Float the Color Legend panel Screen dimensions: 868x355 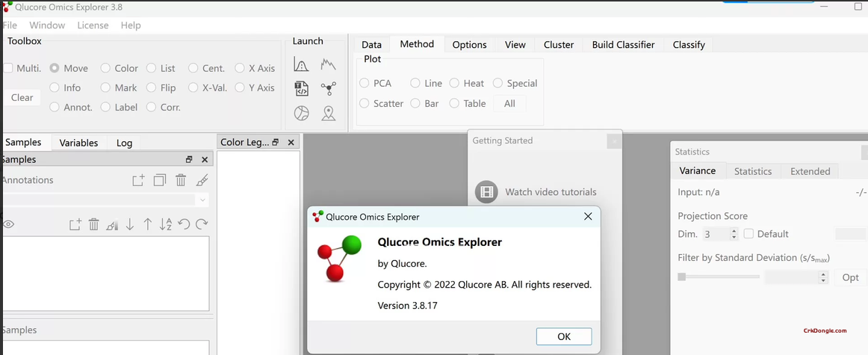click(x=276, y=142)
